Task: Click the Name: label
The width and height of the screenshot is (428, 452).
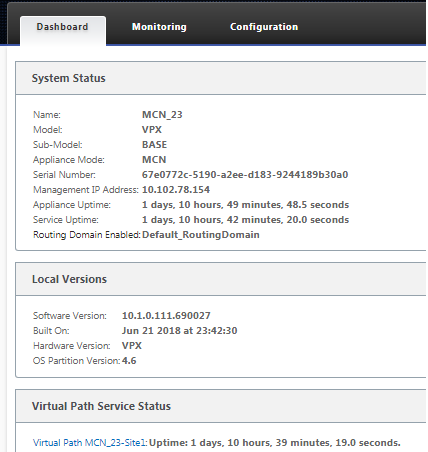Action: click(47, 115)
